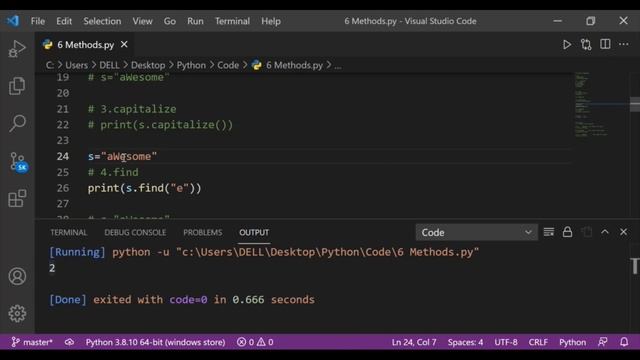The image size is (640, 360).
Task: Open the Explorer view in activity bar
Action: (x=17, y=86)
